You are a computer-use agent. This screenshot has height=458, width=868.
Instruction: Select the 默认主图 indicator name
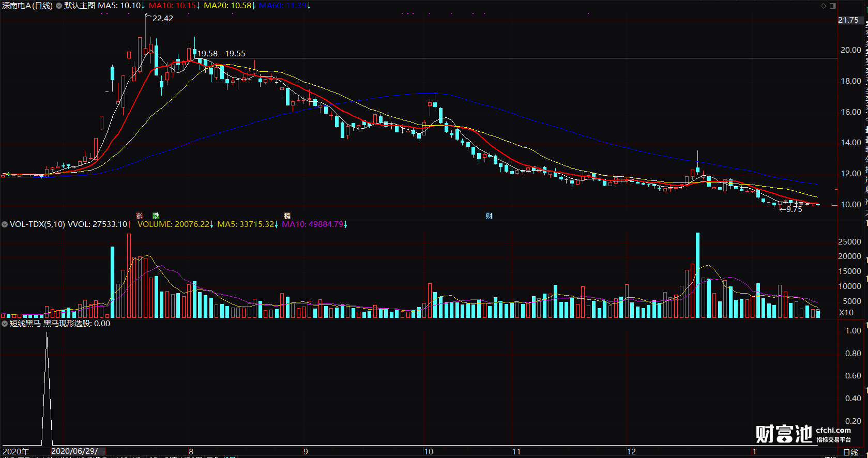pyautogui.click(x=80, y=6)
